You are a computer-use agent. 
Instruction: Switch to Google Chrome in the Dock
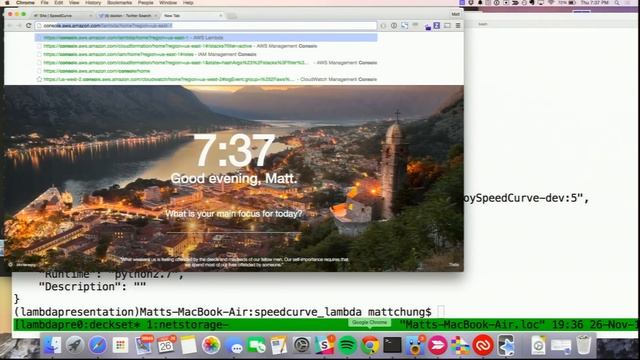click(370, 345)
